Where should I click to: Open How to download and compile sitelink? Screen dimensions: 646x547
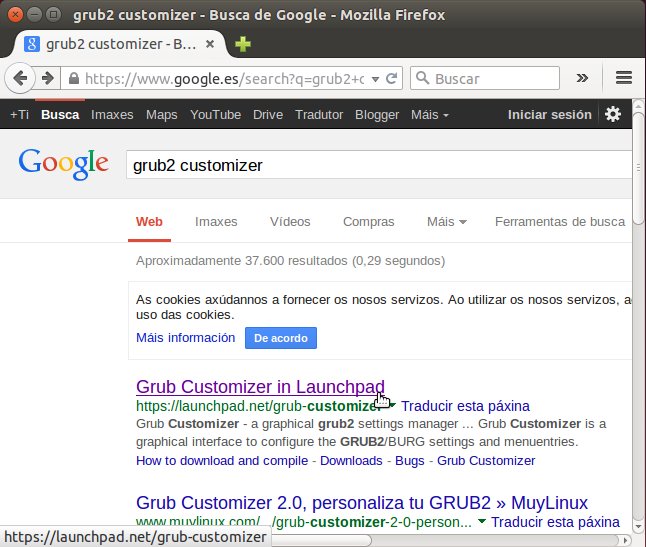click(222, 461)
